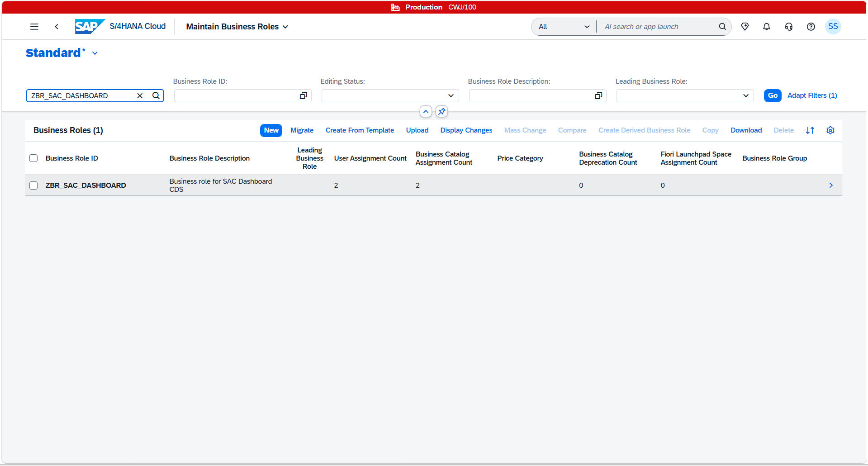Open the headset support icon
This screenshot has width=868, height=466.
(x=789, y=27)
